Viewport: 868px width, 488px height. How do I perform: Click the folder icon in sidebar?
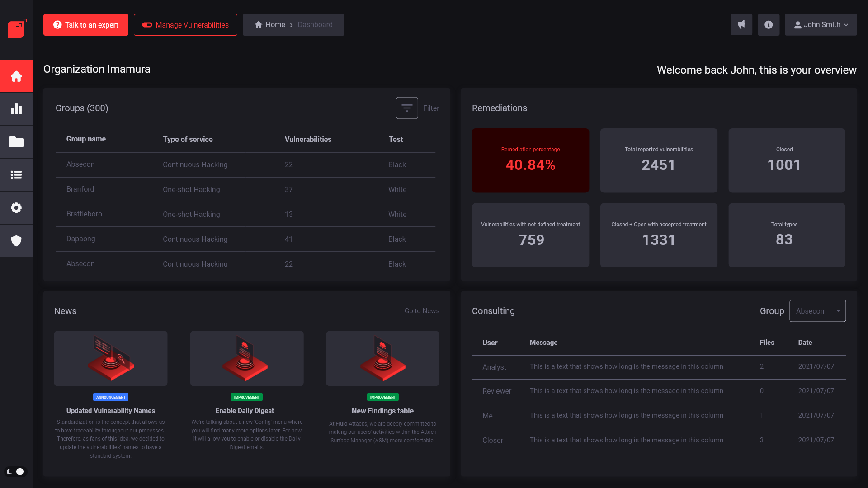tap(16, 142)
